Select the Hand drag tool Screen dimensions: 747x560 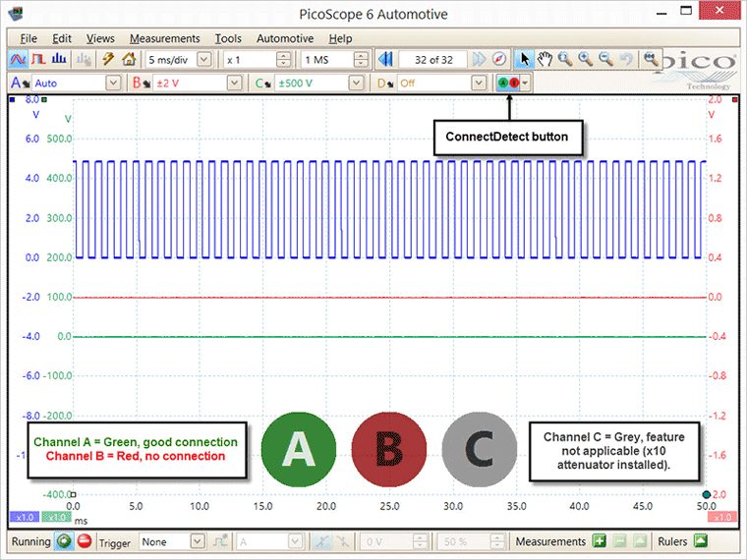point(545,60)
